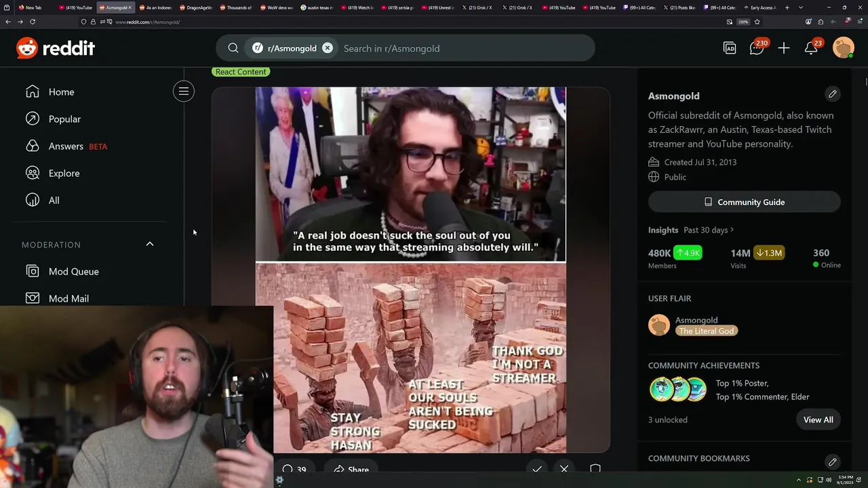Open Answers BETA in sidebar
The image size is (868, 488).
[66, 146]
